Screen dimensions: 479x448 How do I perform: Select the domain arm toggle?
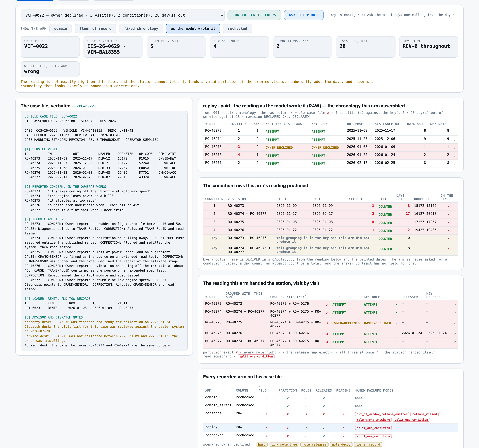tap(60, 28)
